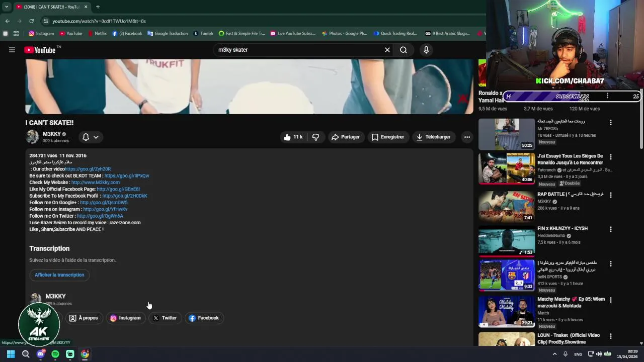
Task: Show hidden tray icons chevron
Action: [x=554, y=354]
